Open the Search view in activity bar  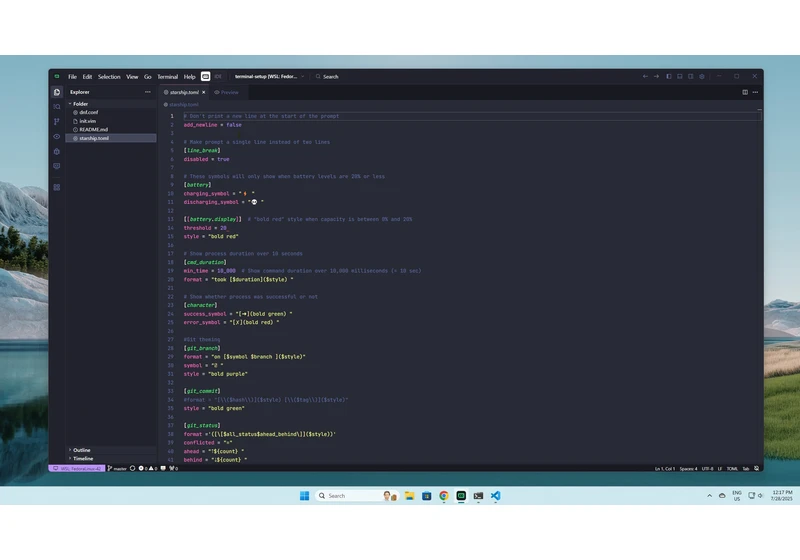(x=57, y=107)
